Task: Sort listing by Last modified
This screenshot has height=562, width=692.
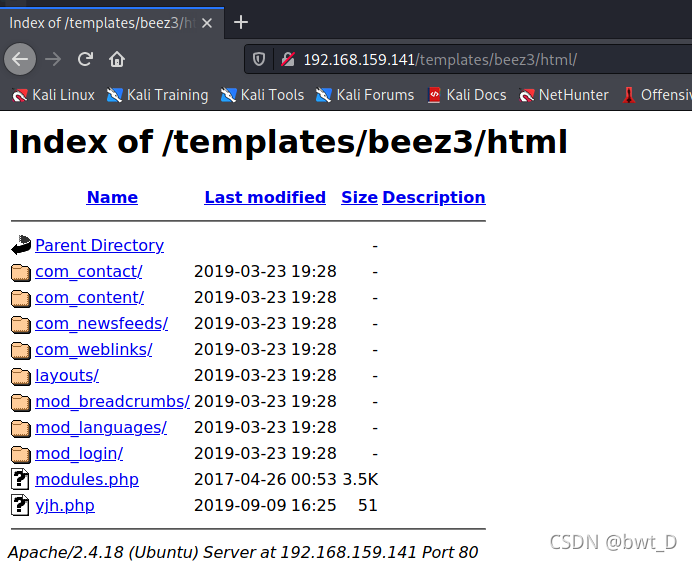Action: 265,197
